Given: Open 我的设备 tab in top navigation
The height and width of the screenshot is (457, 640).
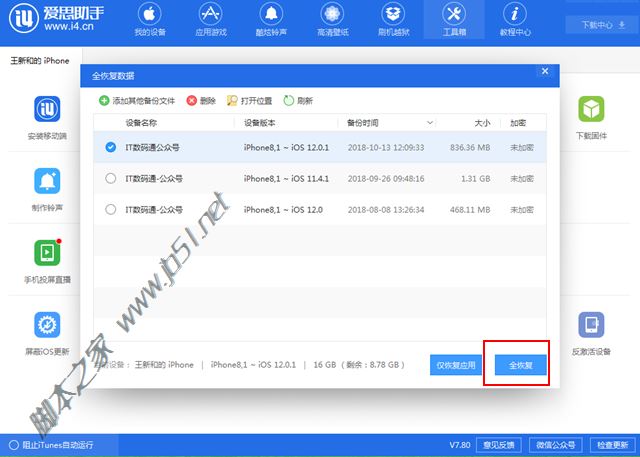Looking at the screenshot, I should click(x=150, y=20).
